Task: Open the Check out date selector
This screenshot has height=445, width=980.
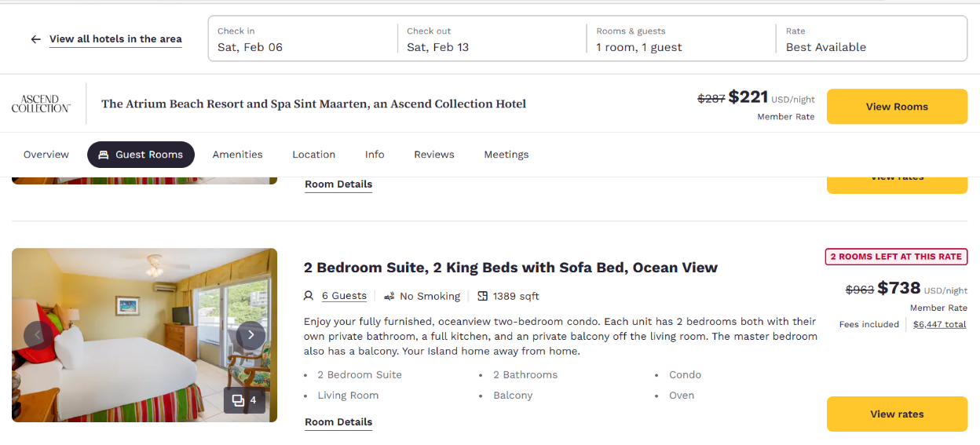Action: coord(492,39)
